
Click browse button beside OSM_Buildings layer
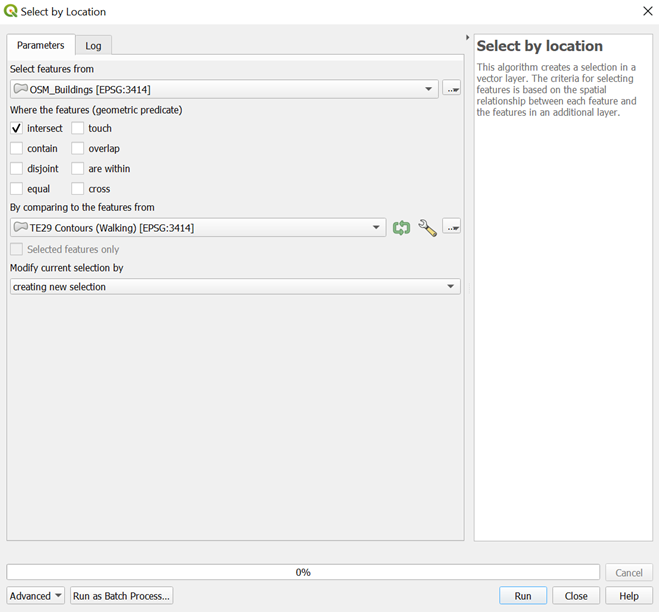[452, 89]
